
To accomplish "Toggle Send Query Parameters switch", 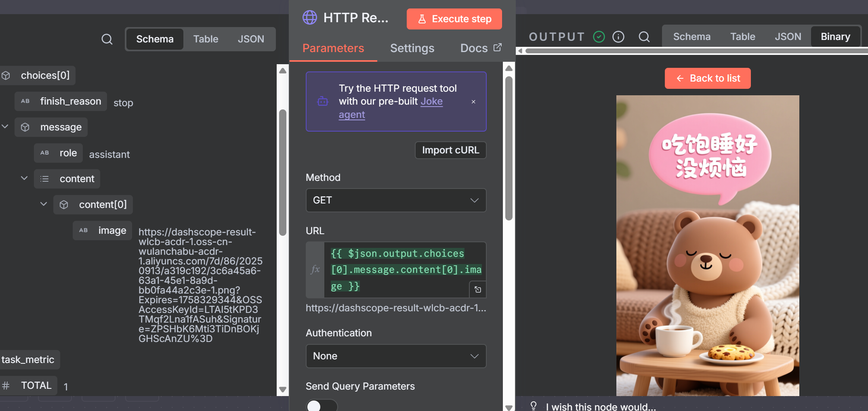I will [x=322, y=405].
